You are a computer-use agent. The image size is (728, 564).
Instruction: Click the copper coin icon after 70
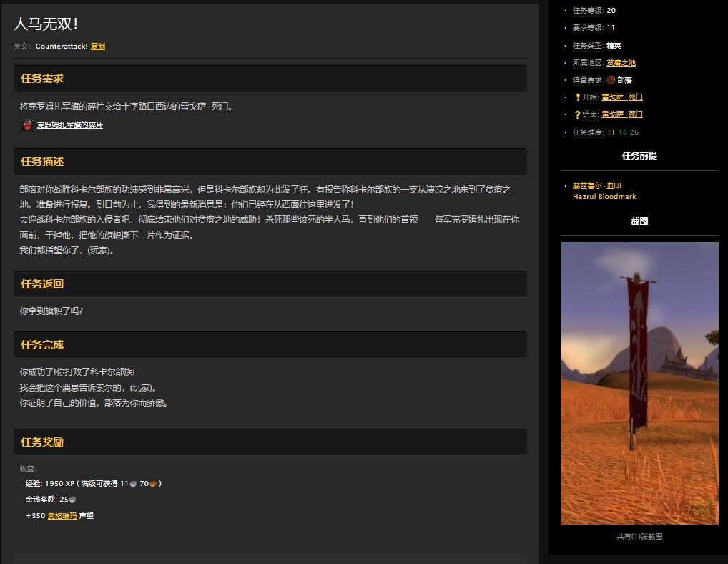pos(152,483)
